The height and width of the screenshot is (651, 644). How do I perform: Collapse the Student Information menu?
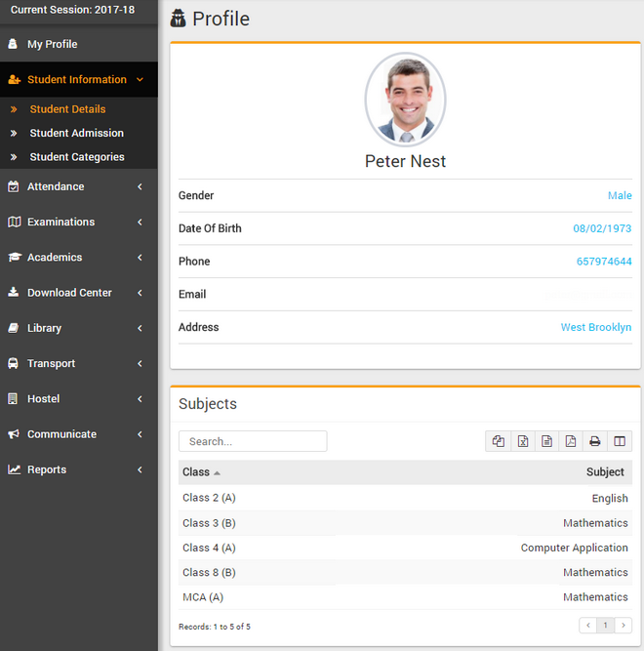[78, 80]
